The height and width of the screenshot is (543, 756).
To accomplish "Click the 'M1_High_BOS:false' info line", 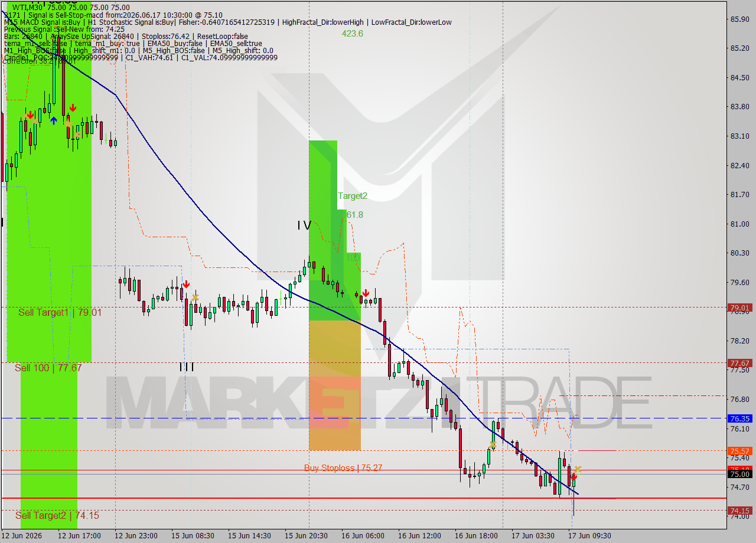I will point(138,51).
